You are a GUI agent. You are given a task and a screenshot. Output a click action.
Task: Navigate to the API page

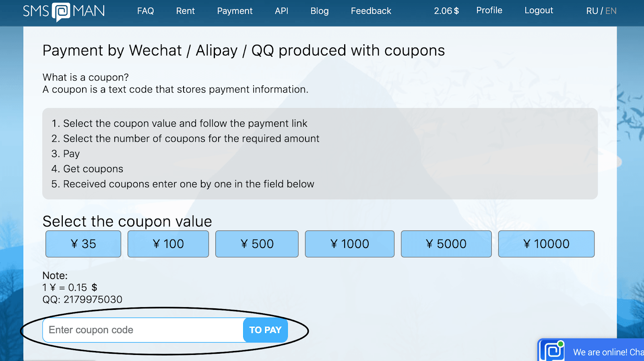[x=281, y=11]
